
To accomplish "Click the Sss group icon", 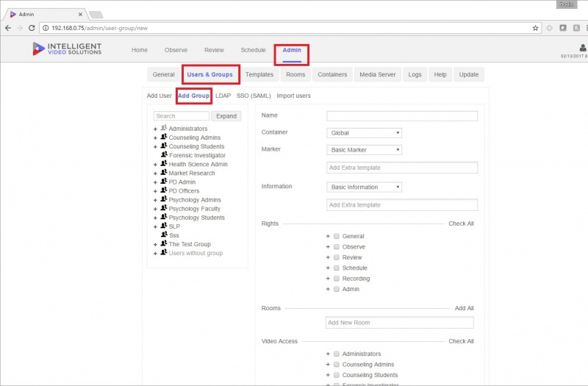I will coord(164,235).
